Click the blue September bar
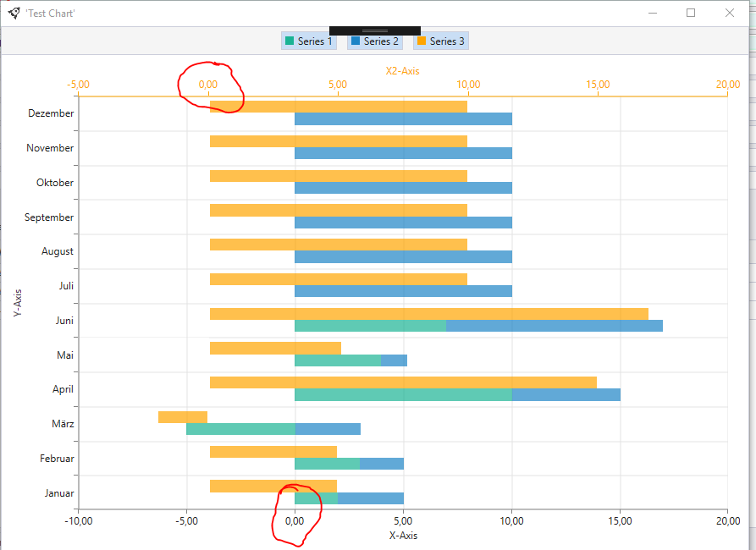The image size is (756, 550). point(403,223)
